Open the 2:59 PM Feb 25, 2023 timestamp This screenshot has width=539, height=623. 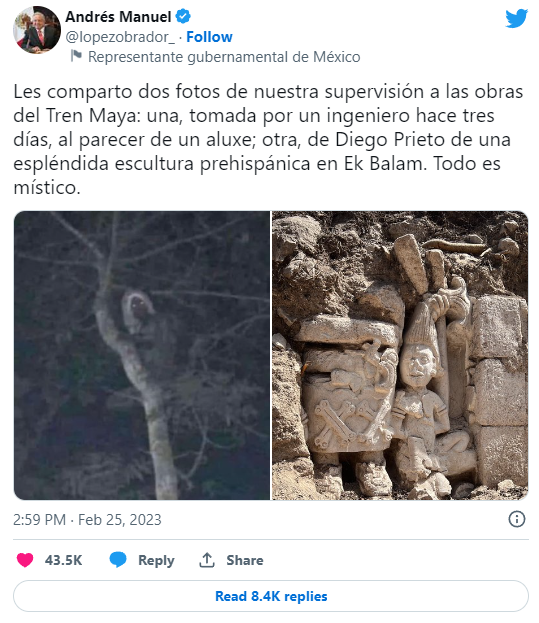click(x=87, y=520)
